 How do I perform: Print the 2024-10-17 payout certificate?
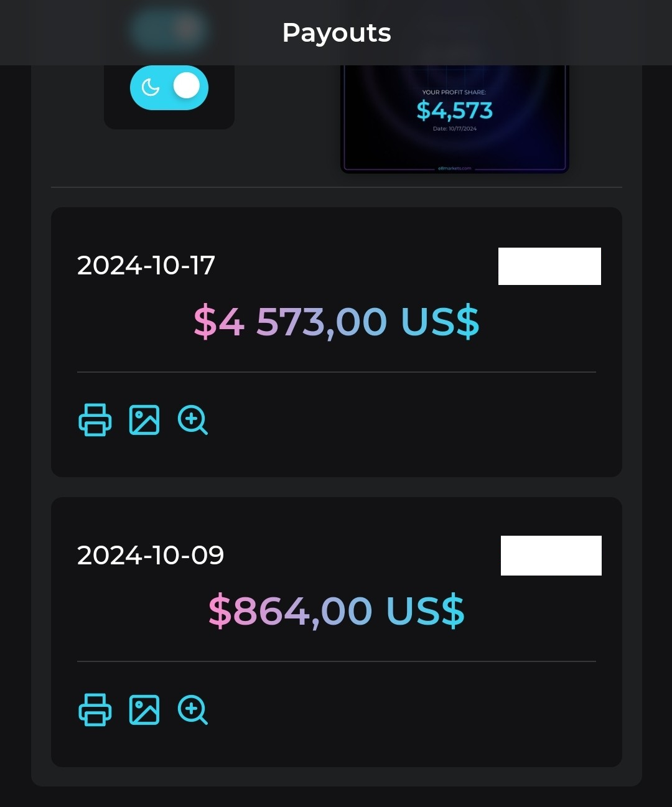coord(95,420)
